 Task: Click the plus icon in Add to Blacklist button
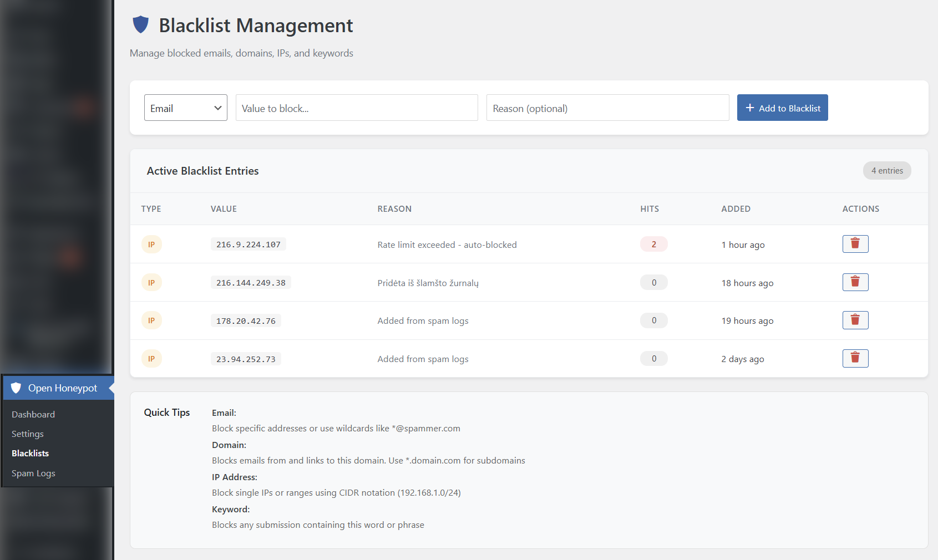click(751, 108)
